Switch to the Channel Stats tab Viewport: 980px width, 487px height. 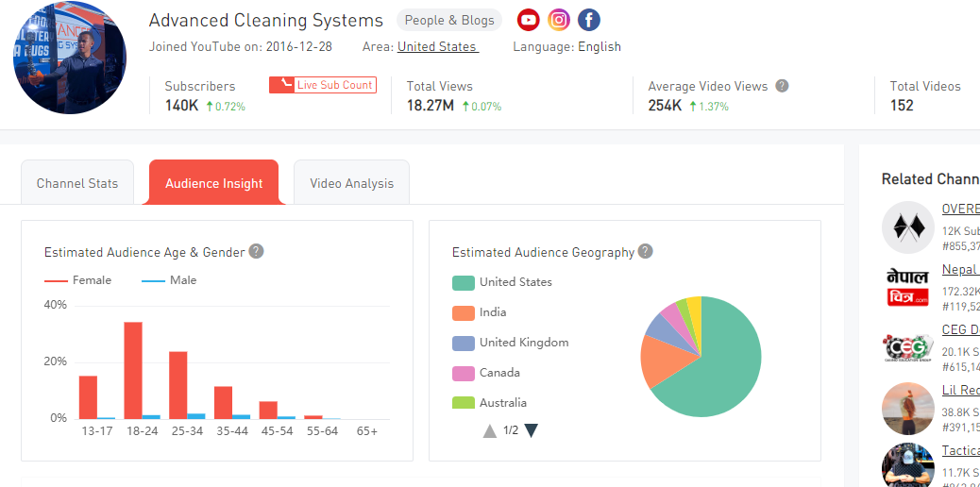[77, 183]
